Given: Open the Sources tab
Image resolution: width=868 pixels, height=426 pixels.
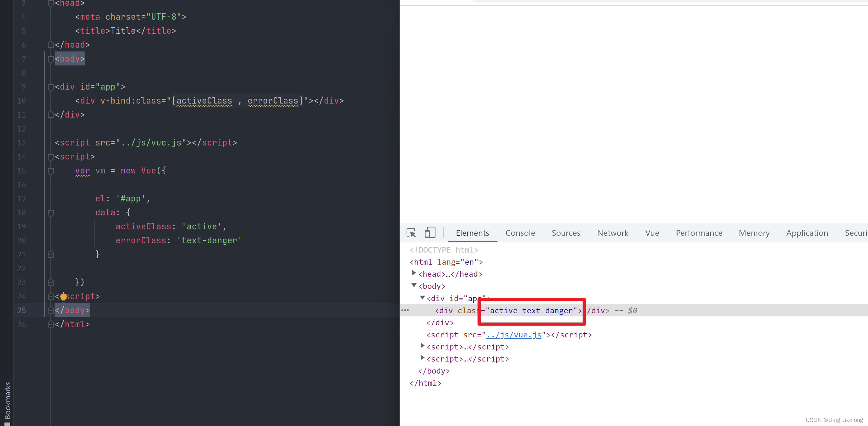Looking at the screenshot, I should [566, 233].
